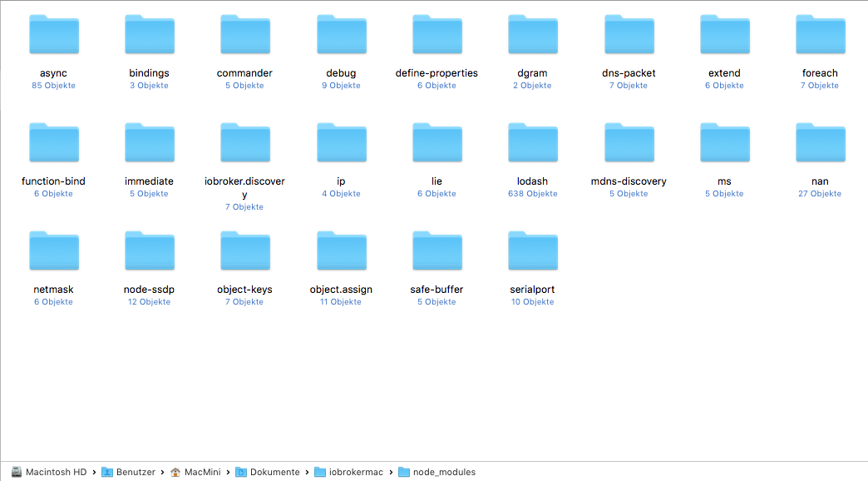Screen dimensions: 868x481
Task: Click the immediate folder icon
Action: 150,142
